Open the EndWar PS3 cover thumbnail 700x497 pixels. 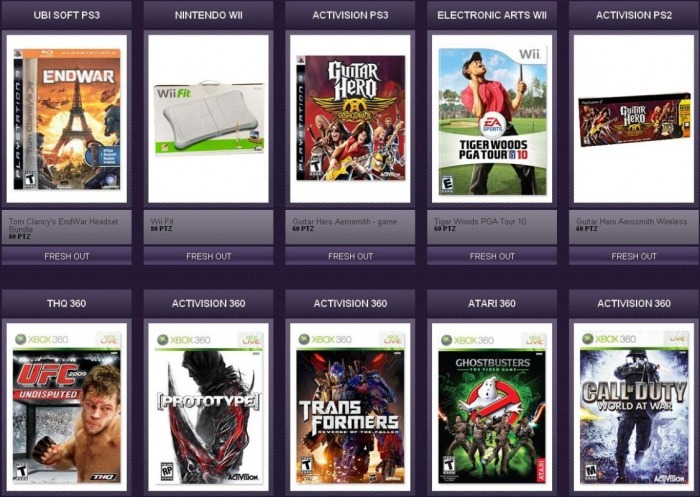click(x=67, y=119)
